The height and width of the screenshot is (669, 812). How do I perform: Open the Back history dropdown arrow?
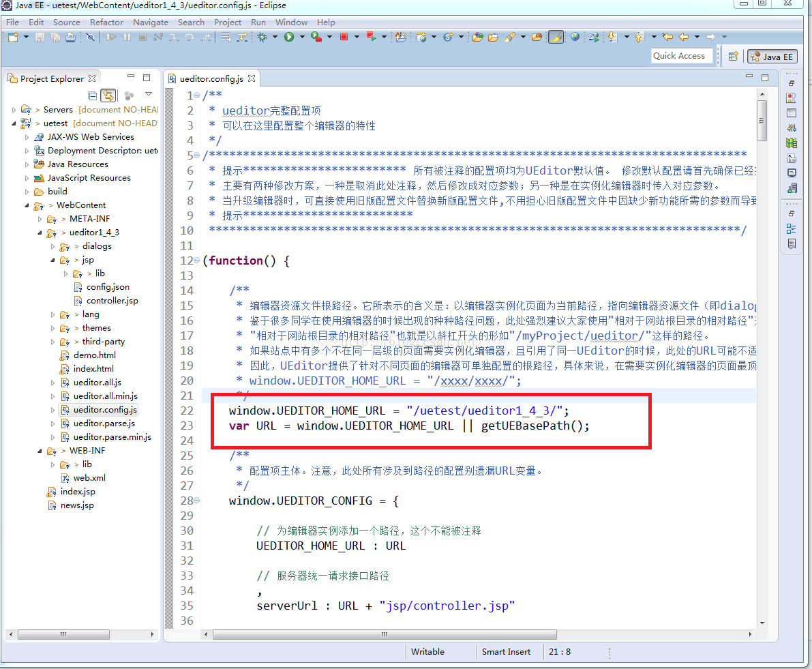click(x=697, y=37)
